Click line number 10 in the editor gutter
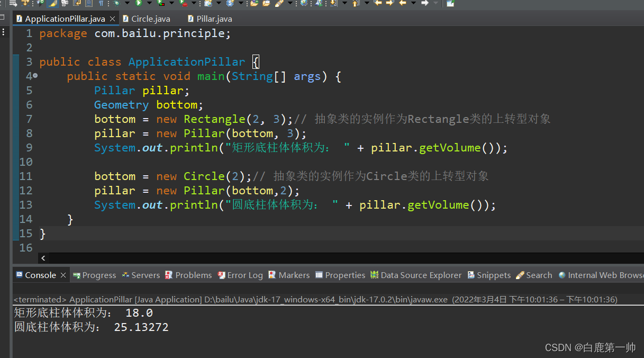Viewport: 644px width, 358px height. (26, 162)
